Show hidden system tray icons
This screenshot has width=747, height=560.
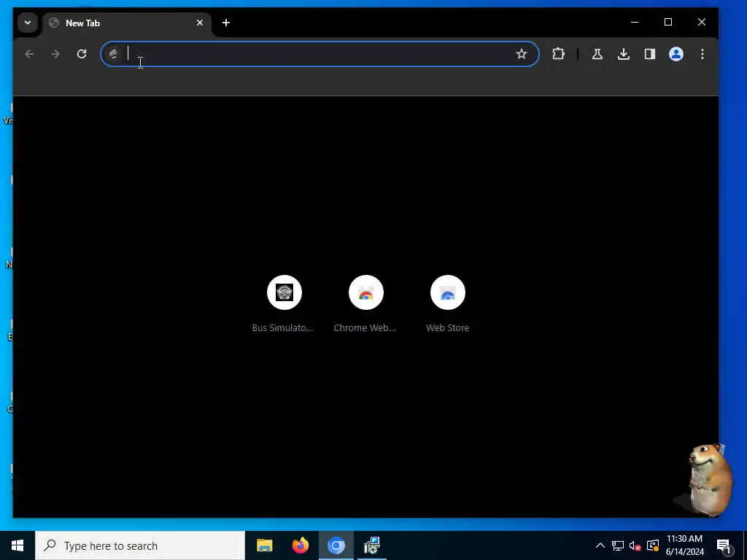click(x=600, y=545)
